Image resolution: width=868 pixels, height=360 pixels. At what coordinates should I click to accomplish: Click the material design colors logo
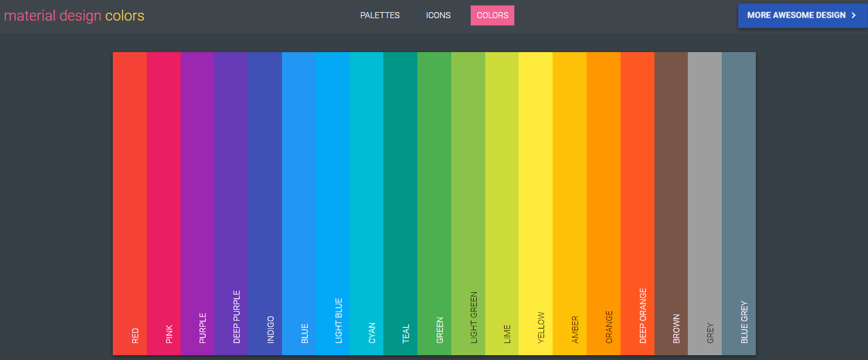coord(74,16)
